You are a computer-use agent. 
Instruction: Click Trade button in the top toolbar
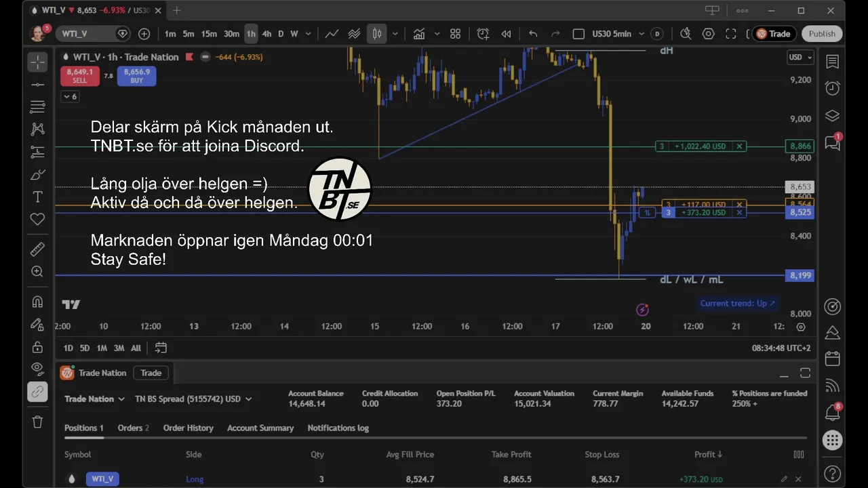click(774, 34)
